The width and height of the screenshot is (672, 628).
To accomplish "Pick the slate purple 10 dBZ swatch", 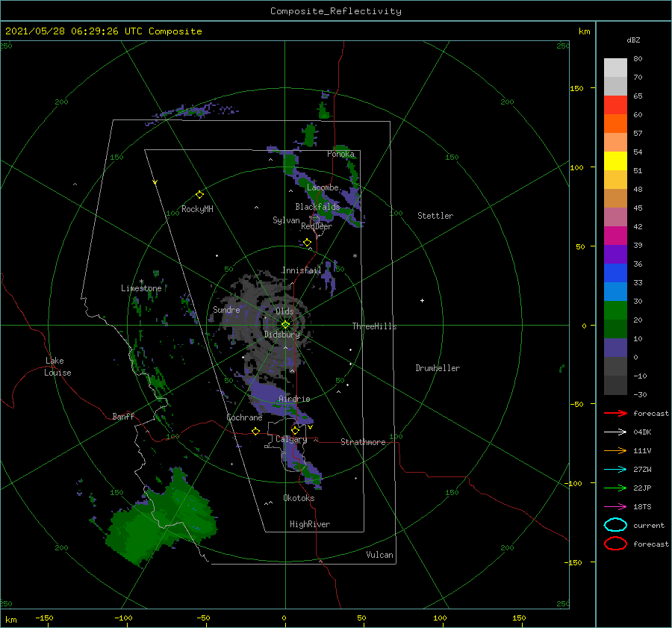I will 615,347.
